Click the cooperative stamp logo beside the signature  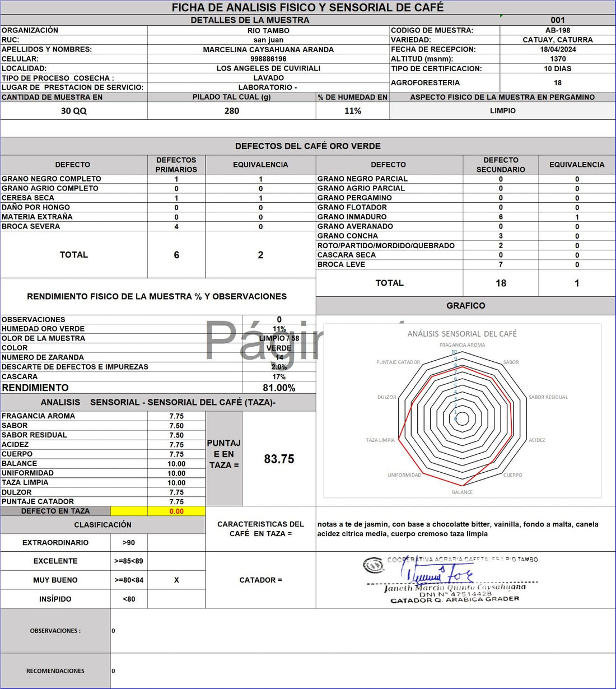tap(373, 565)
